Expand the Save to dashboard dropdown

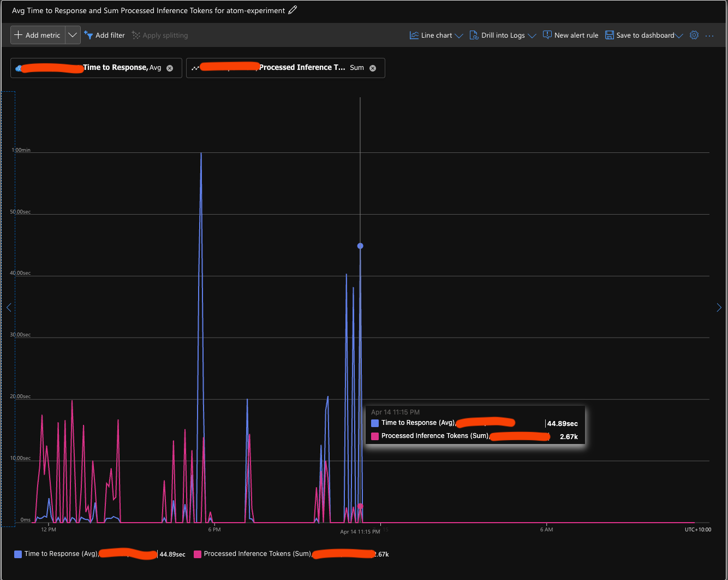pos(679,35)
